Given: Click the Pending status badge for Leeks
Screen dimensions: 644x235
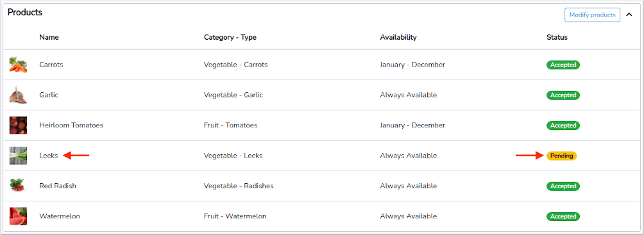Looking at the screenshot, I should point(561,156).
